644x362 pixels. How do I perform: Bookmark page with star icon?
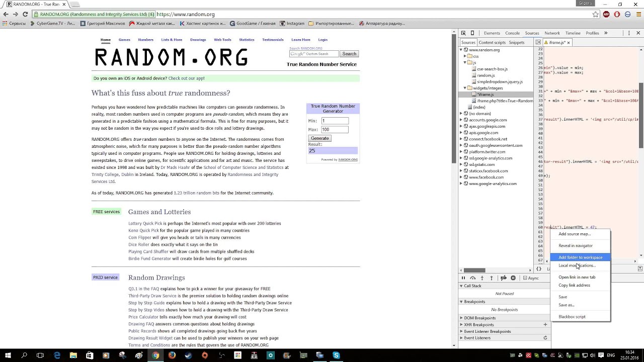coord(596,15)
